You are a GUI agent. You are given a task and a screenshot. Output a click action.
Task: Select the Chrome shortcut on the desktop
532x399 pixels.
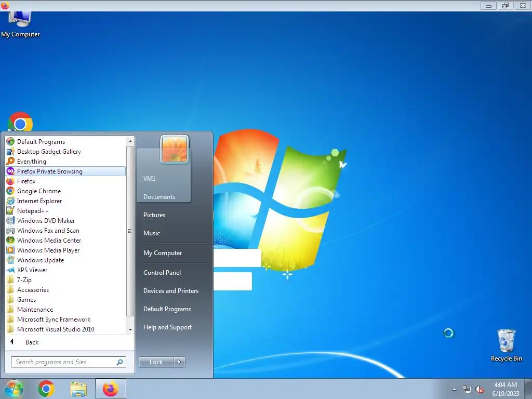coord(20,122)
